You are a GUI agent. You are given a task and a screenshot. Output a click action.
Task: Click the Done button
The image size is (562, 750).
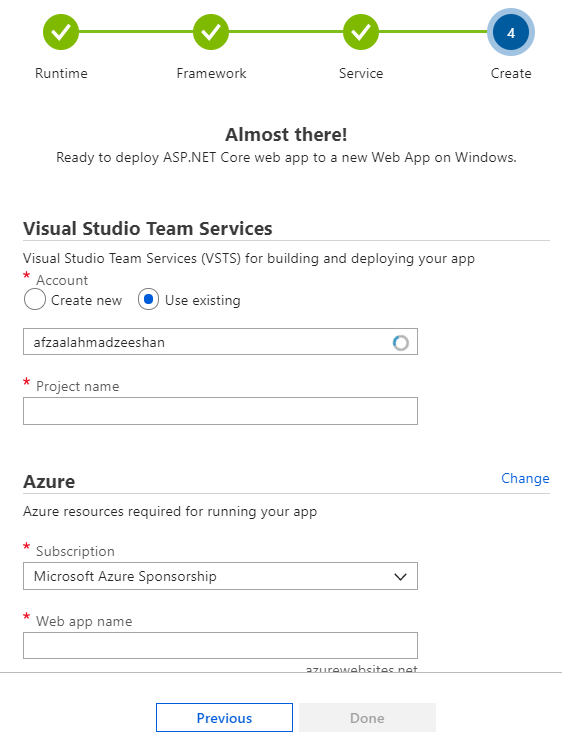click(367, 717)
